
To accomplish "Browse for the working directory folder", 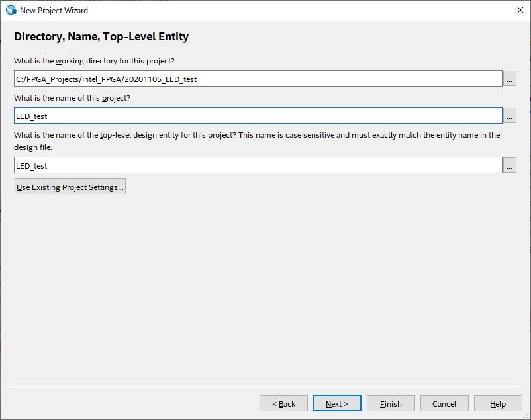I will coord(510,79).
